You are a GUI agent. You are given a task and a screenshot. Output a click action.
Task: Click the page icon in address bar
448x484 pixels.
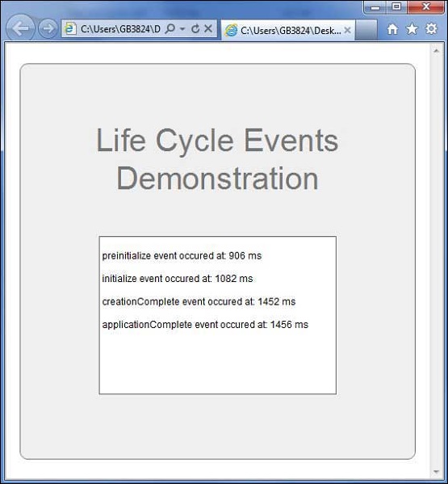point(70,29)
